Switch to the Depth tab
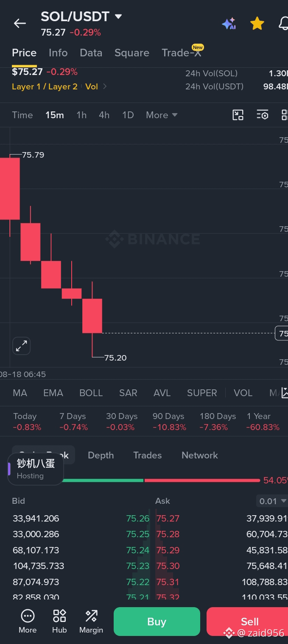 [x=101, y=455]
